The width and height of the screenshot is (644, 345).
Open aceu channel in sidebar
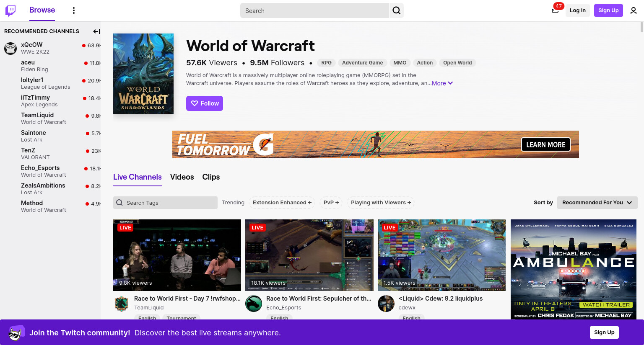click(50, 66)
